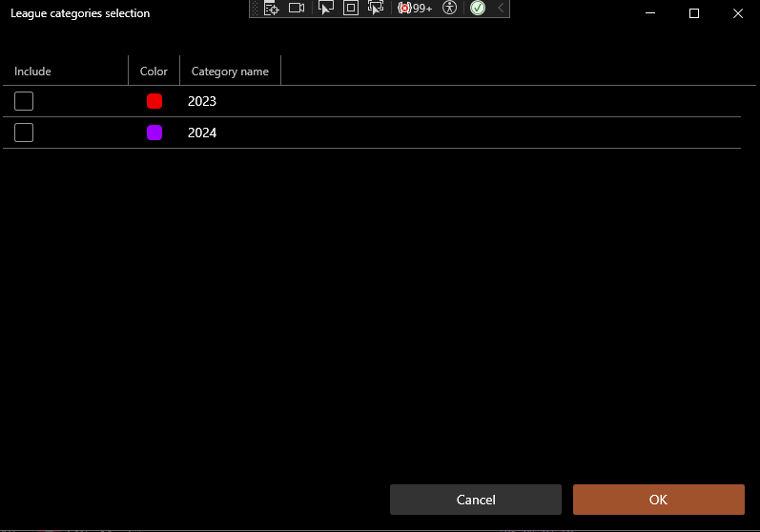The height and width of the screenshot is (532, 760).
Task: Select the 2023 category name
Action: (x=202, y=101)
